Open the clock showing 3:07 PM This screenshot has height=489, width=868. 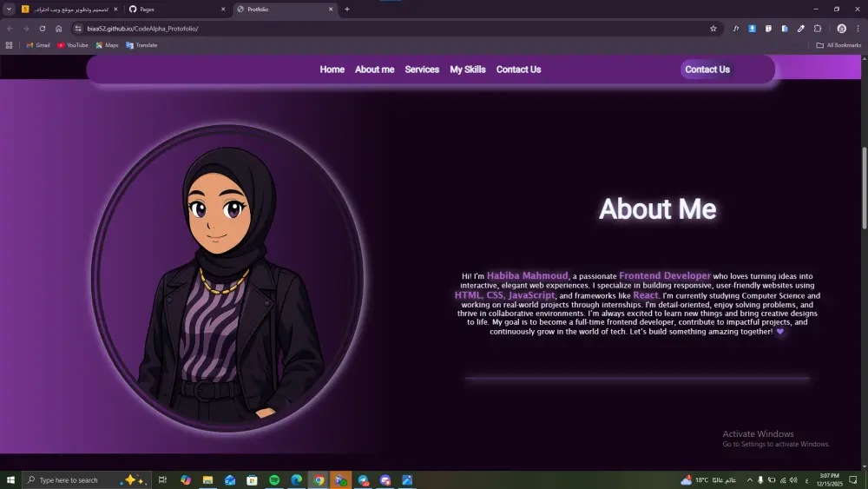click(x=829, y=479)
